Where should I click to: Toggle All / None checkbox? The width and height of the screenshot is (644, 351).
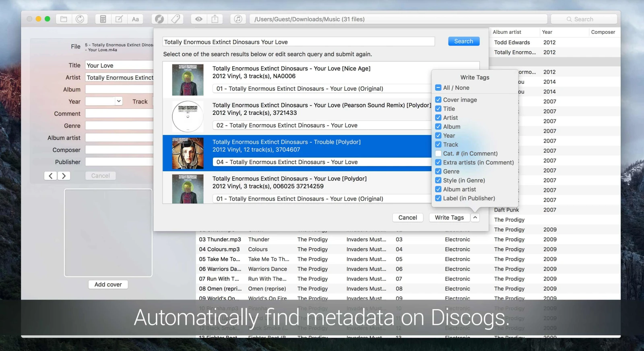click(x=438, y=88)
